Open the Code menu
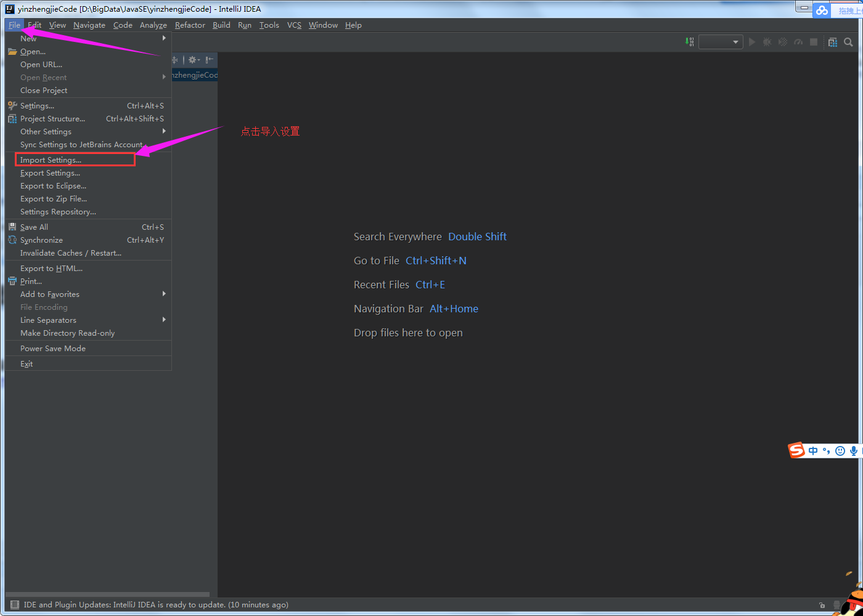863x616 pixels. point(123,25)
